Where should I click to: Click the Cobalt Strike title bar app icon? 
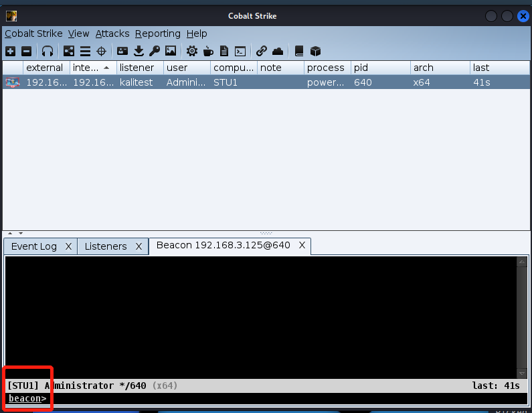[x=11, y=16]
